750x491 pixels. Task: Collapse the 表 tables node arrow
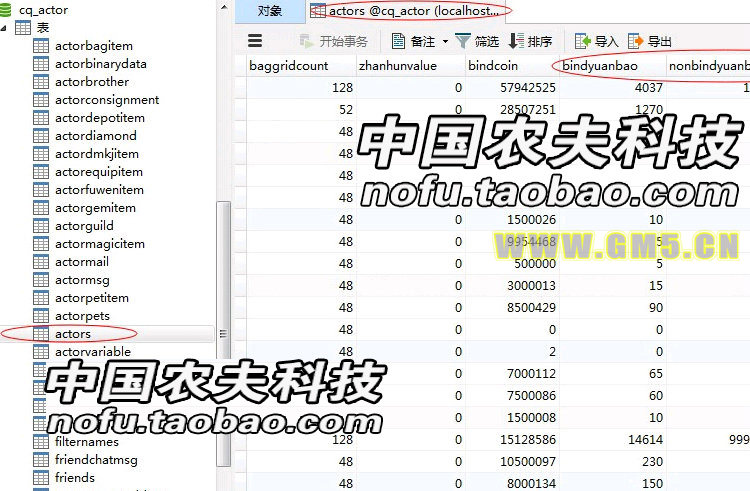coord(6,28)
